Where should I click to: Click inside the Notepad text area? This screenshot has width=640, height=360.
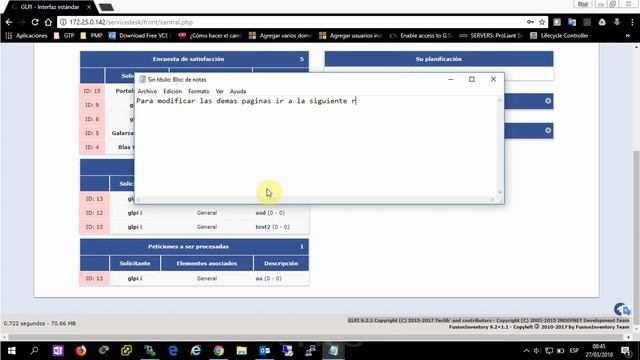(316, 147)
